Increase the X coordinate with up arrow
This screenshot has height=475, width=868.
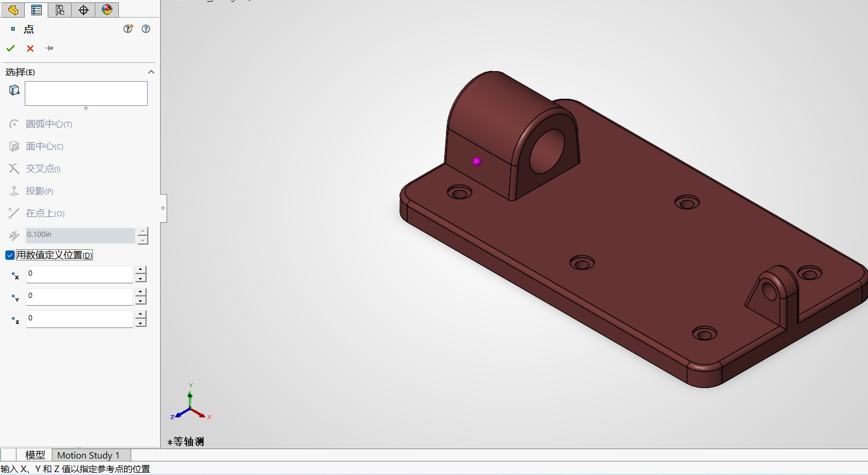[140, 270]
